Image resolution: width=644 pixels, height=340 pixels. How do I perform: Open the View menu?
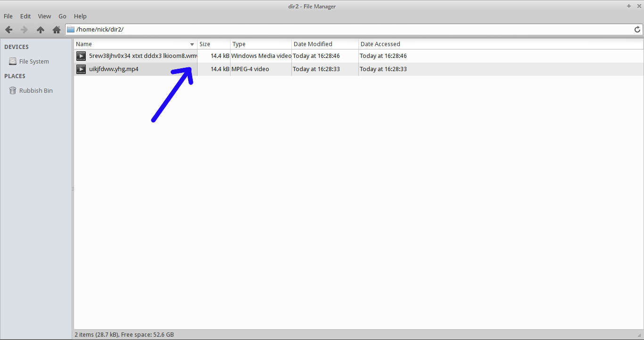point(44,16)
